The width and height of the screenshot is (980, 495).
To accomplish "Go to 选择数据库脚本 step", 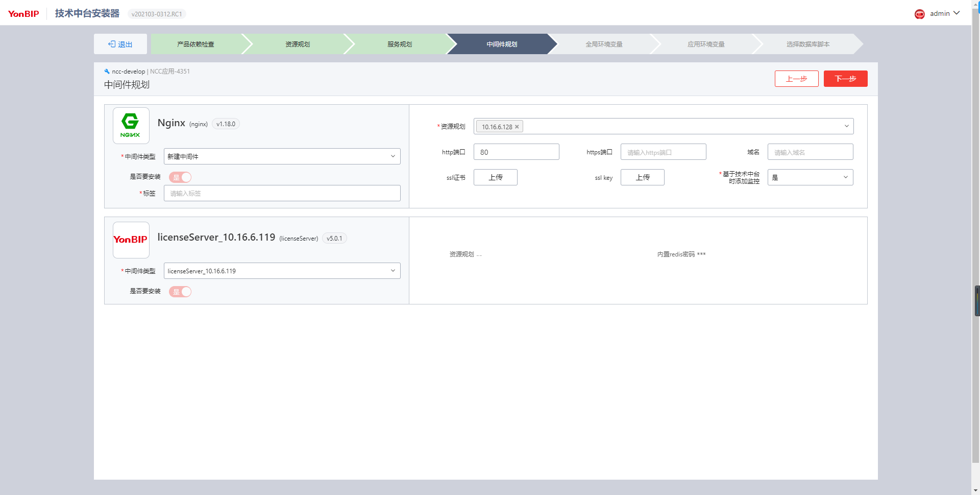I will point(808,44).
